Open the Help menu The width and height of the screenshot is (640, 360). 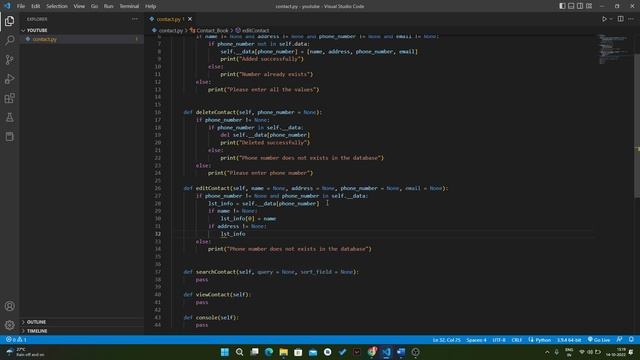pos(151,6)
